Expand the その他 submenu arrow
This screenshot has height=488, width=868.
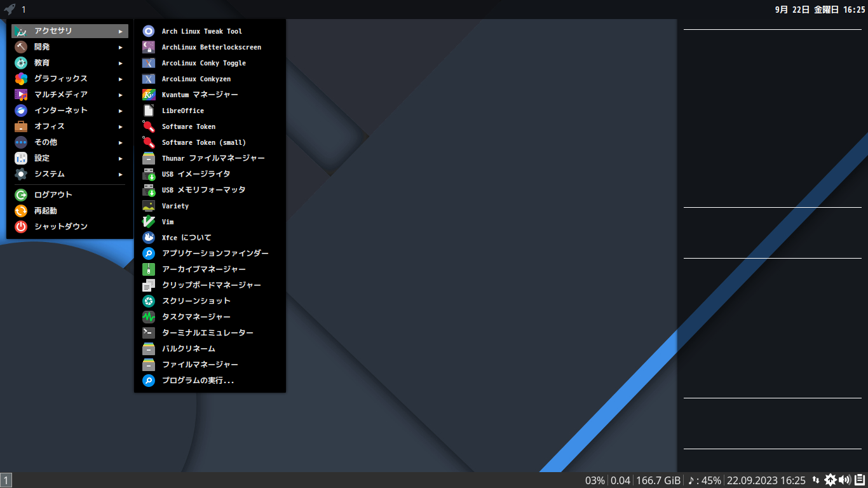[121, 142]
